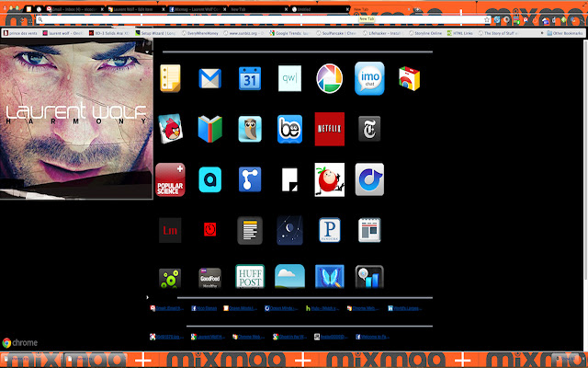Open the Google Calendar 31 app
Screen dimensions: 588x368
pyautogui.click(x=250, y=78)
